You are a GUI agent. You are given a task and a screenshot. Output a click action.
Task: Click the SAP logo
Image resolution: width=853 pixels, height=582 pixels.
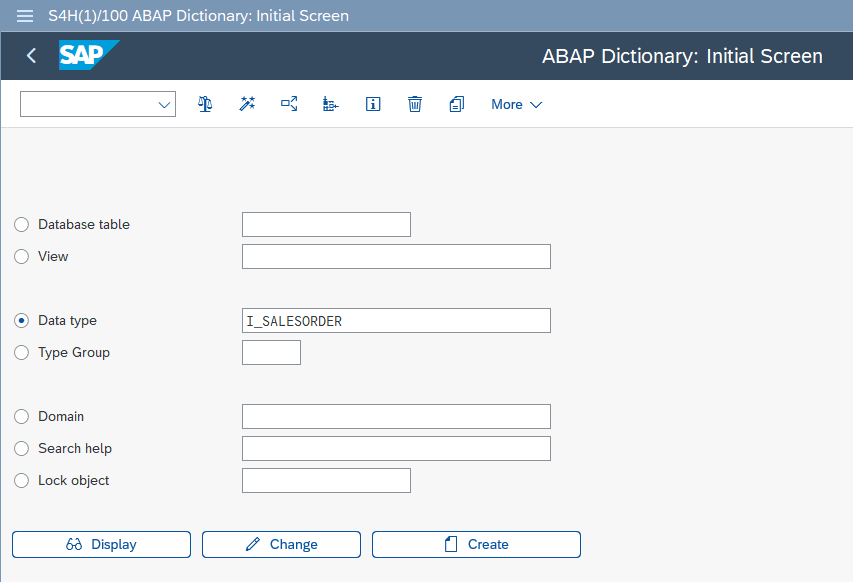(89, 55)
